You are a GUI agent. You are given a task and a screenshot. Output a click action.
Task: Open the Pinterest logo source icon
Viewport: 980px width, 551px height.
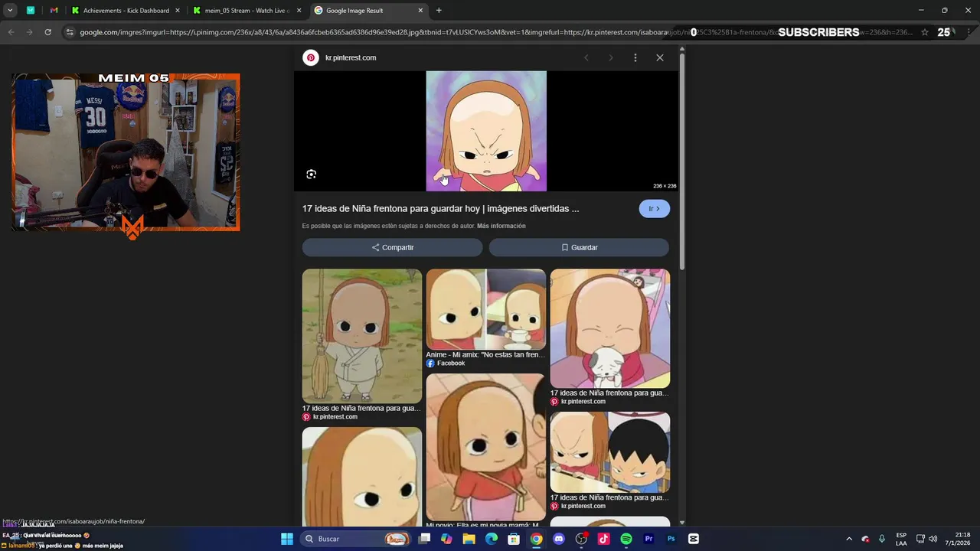(311, 57)
